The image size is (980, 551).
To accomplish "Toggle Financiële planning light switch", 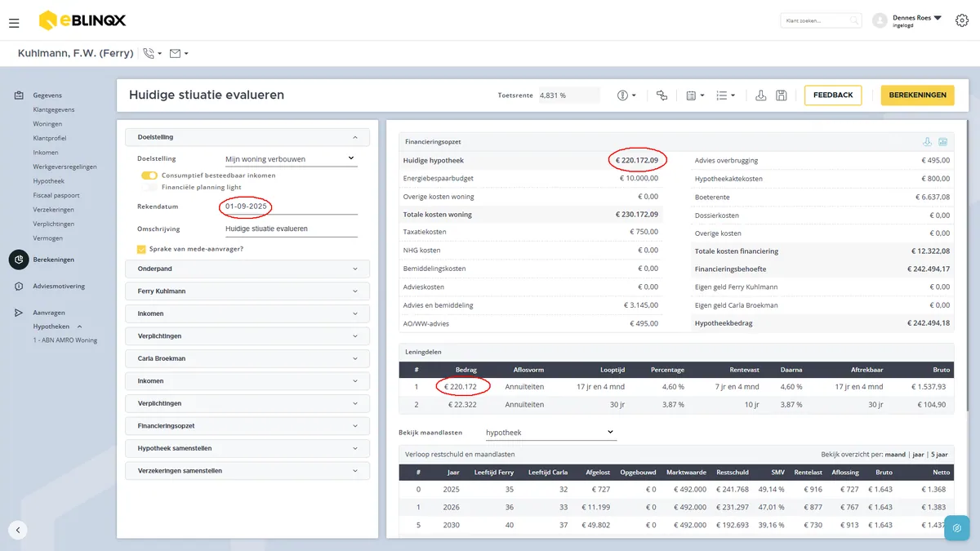I will (149, 187).
